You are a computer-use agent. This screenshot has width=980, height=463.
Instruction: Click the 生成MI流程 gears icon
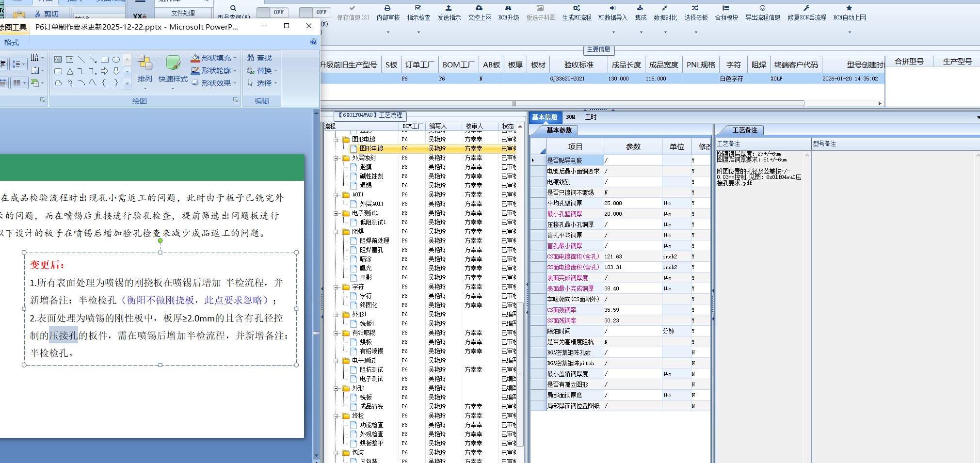576,8
